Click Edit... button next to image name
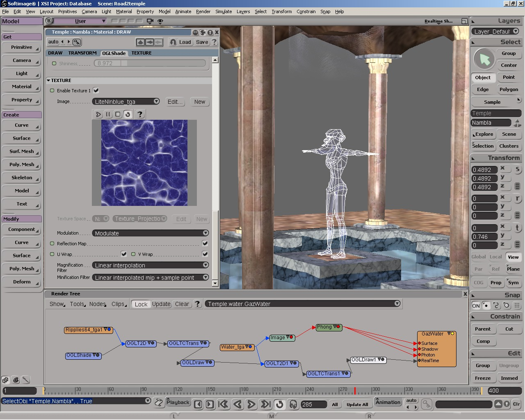The height and width of the screenshot is (420, 525). coord(176,102)
